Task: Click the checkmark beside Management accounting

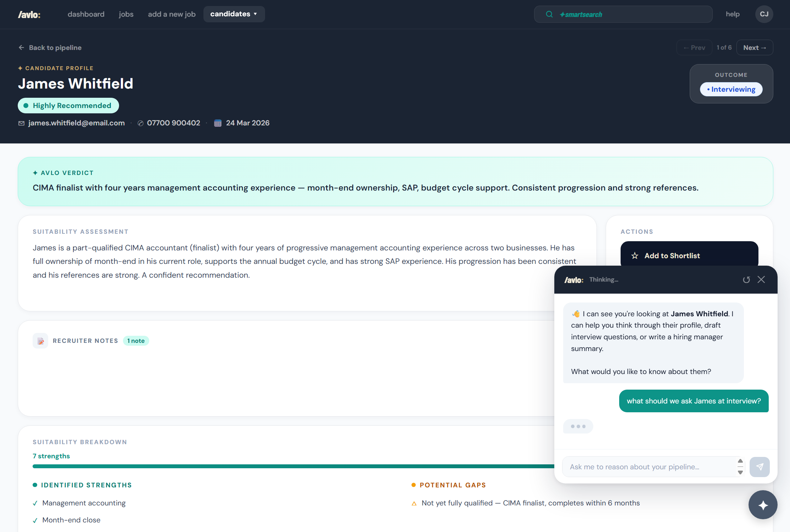Action: pos(35,503)
